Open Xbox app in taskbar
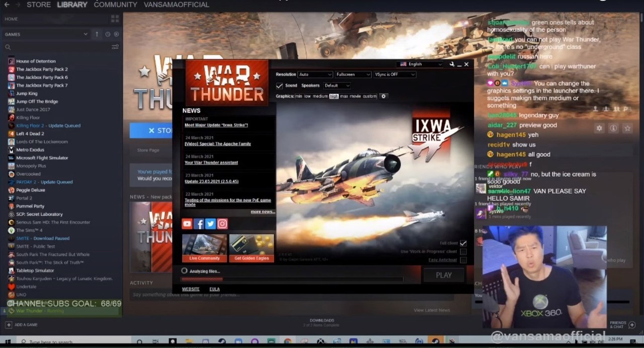The height and width of the screenshot is (348, 644). tap(320, 342)
